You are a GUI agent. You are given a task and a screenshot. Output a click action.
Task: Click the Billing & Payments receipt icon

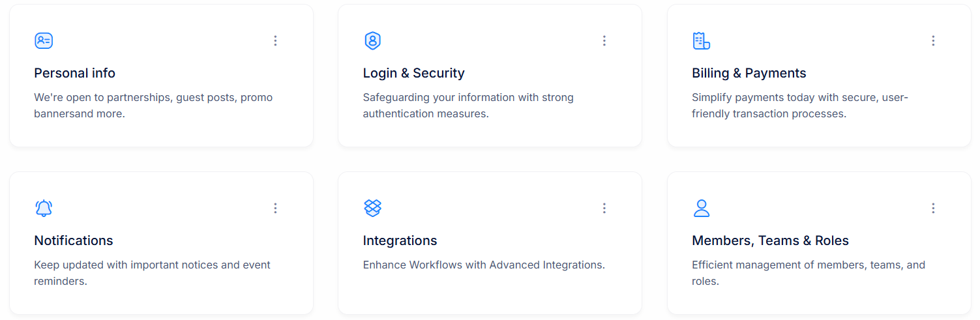(x=701, y=40)
